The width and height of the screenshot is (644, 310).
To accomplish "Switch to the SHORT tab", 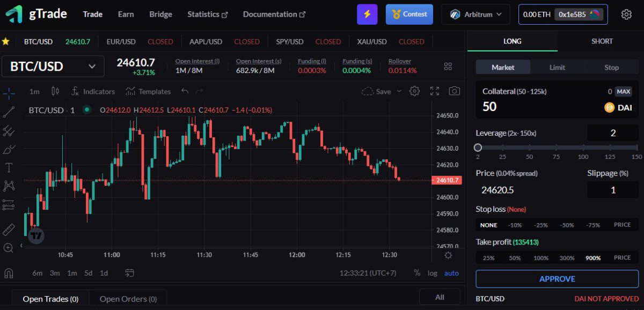I will (602, 41).
